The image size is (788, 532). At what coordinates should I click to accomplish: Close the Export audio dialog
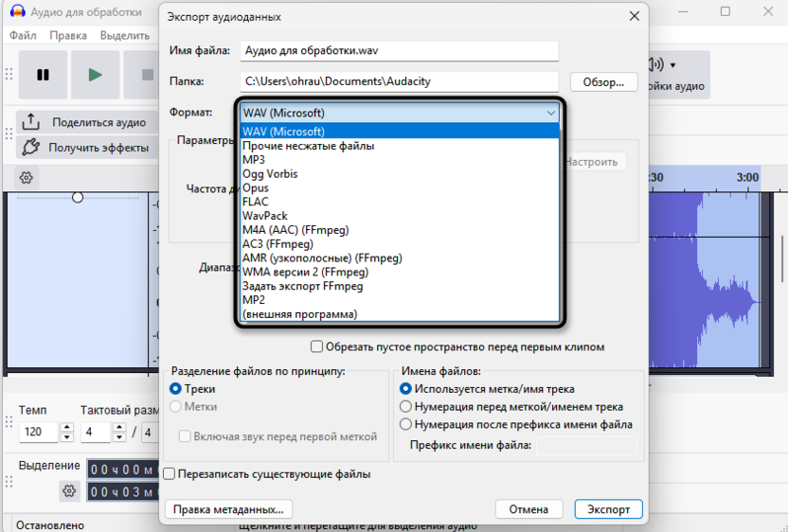(635, 16)
